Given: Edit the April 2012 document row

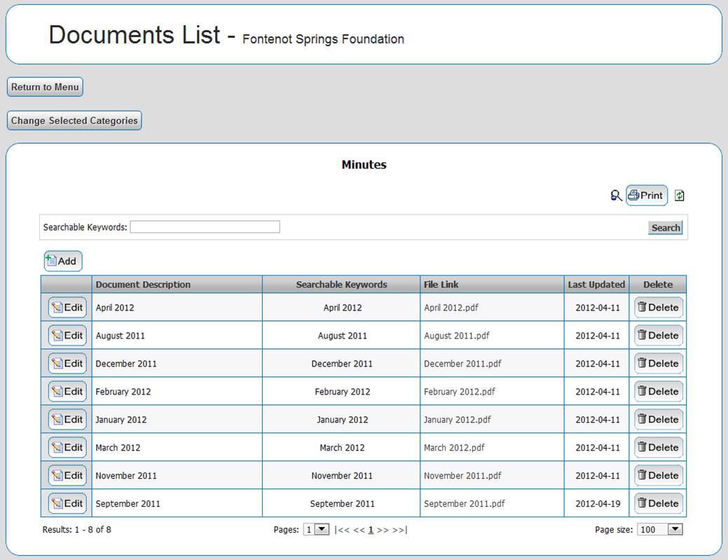Looking at the screenshot, I should point(67,308).
